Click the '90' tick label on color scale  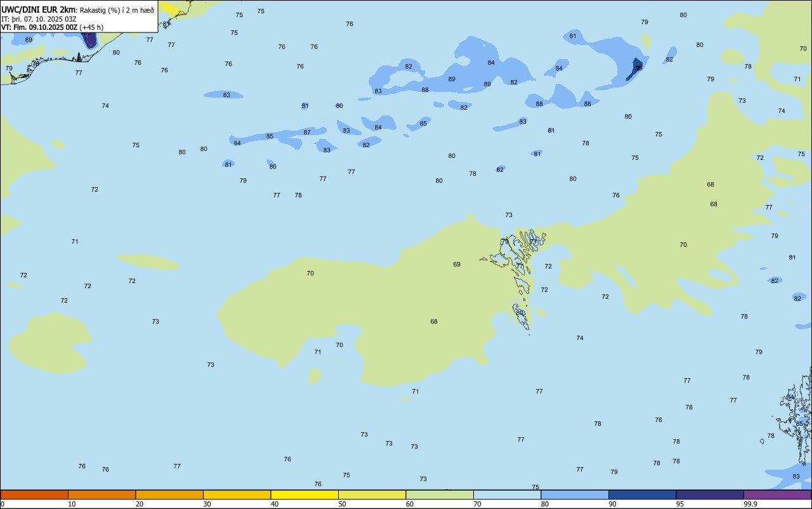point(613,504)
